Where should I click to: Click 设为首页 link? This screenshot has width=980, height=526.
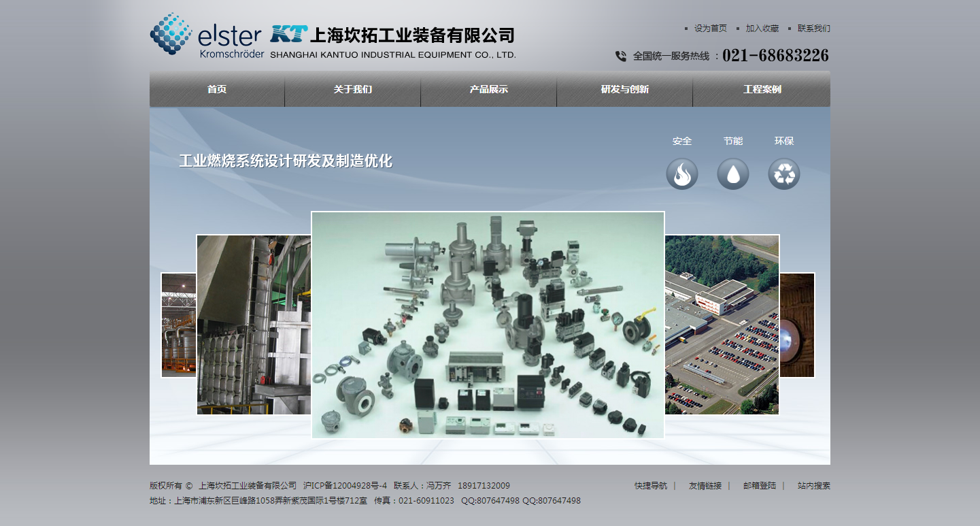click(x=711, y=29)
